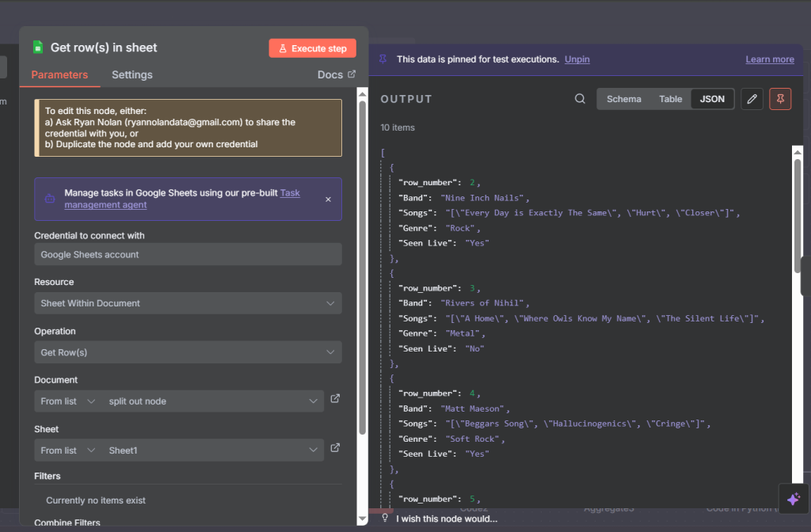811x532 pixels.
Task: Click the Unpin link
Action: click(577, 59)
